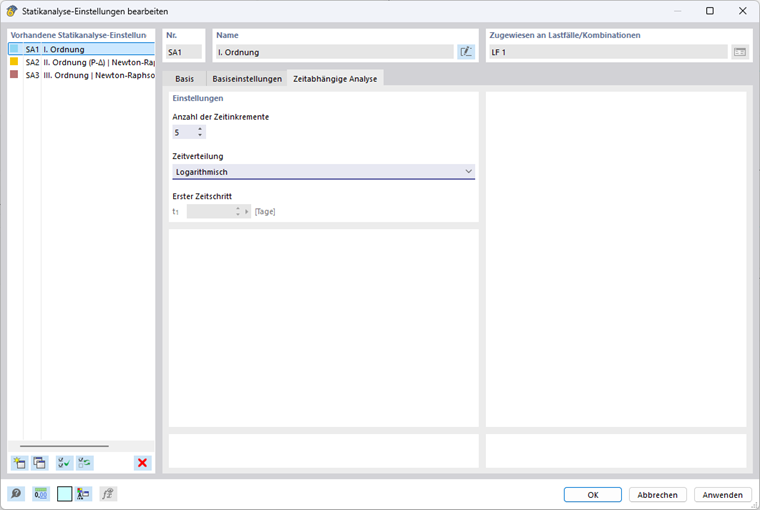Click the light cyan color swatch
760x510 pixels.
pyautogui.click(x=64, y=494)
